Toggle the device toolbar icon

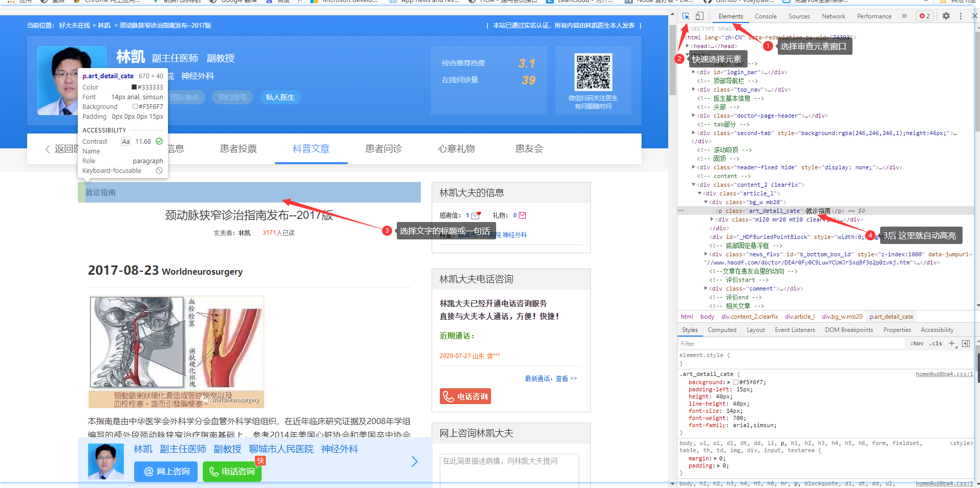[699, 16]
